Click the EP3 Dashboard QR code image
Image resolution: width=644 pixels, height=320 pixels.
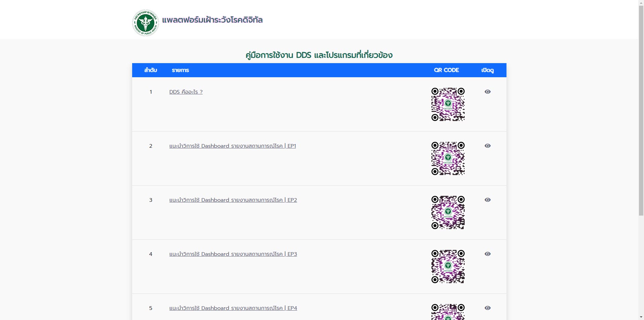(x=448, y=267)
